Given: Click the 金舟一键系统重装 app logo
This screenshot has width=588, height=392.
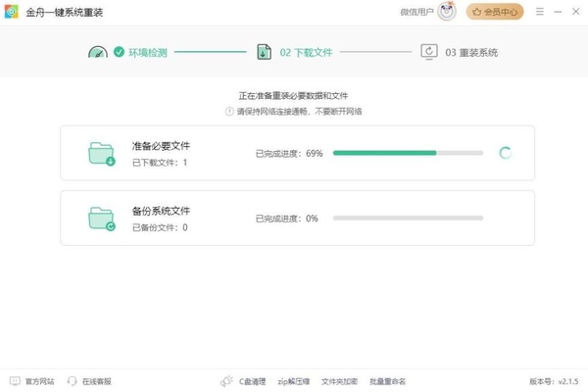Looking at the screenshot, I should [x=11, y=12].
